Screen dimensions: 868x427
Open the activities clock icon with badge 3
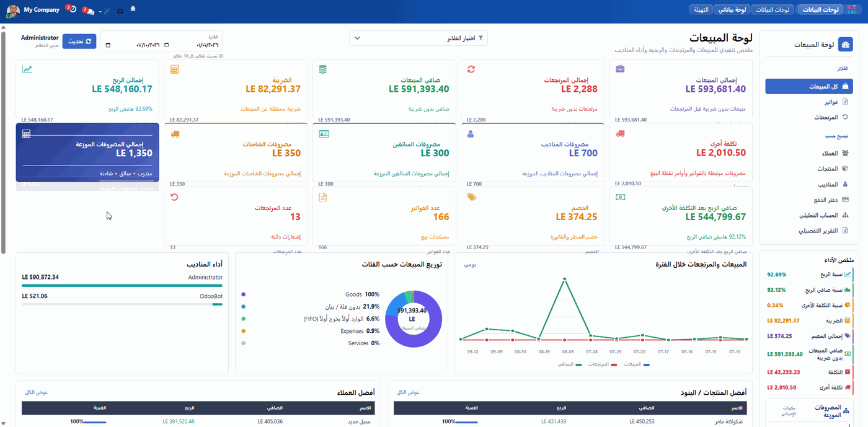coord(72,9)
